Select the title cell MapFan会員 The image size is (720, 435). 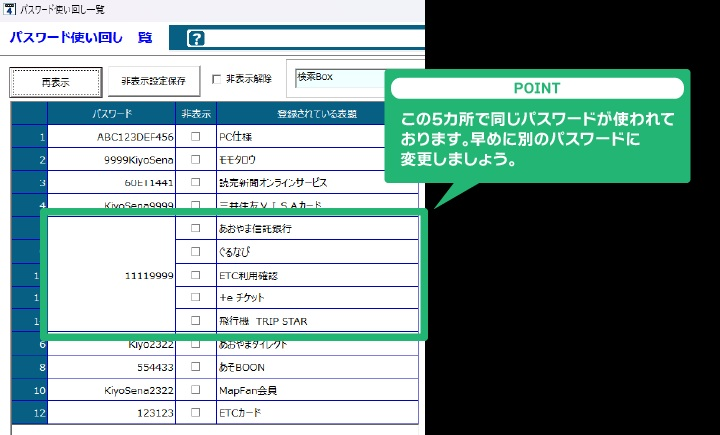[317, 390]
